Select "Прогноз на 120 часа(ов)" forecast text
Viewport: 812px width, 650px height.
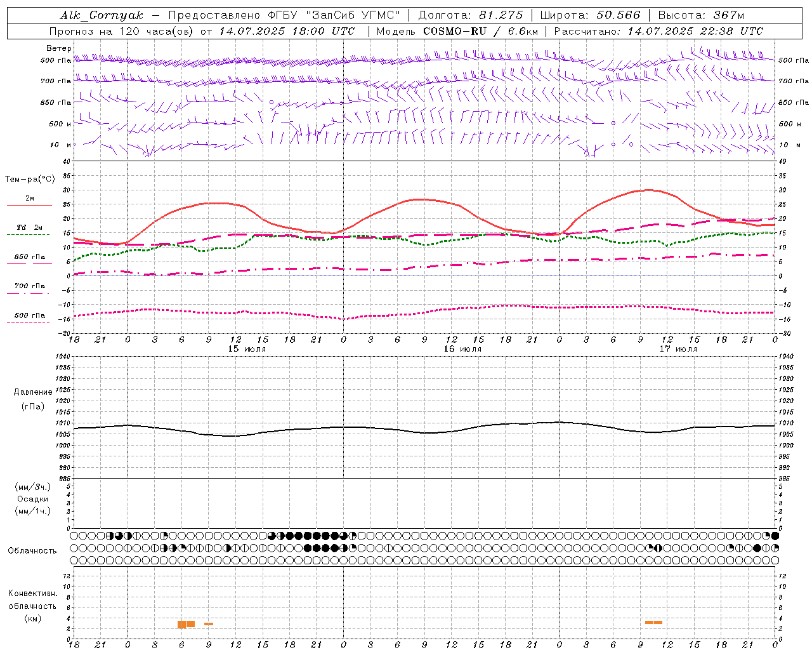[x=122, y=31]
